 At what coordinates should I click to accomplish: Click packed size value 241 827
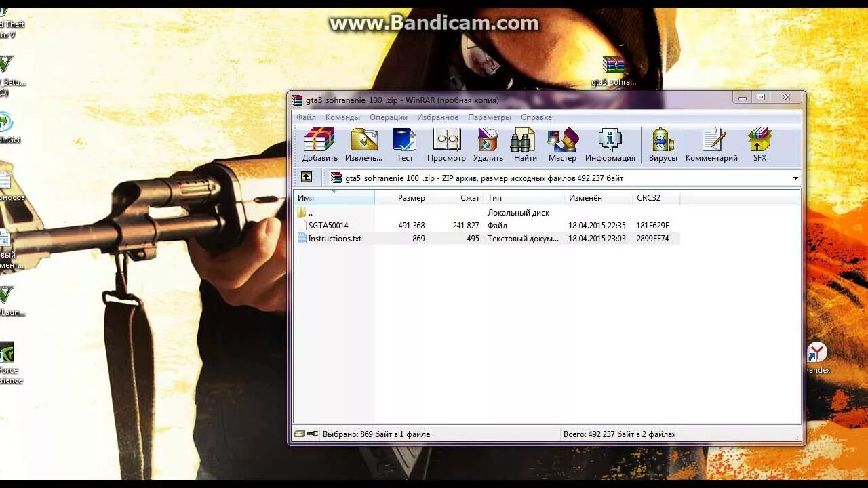(466, 226)
